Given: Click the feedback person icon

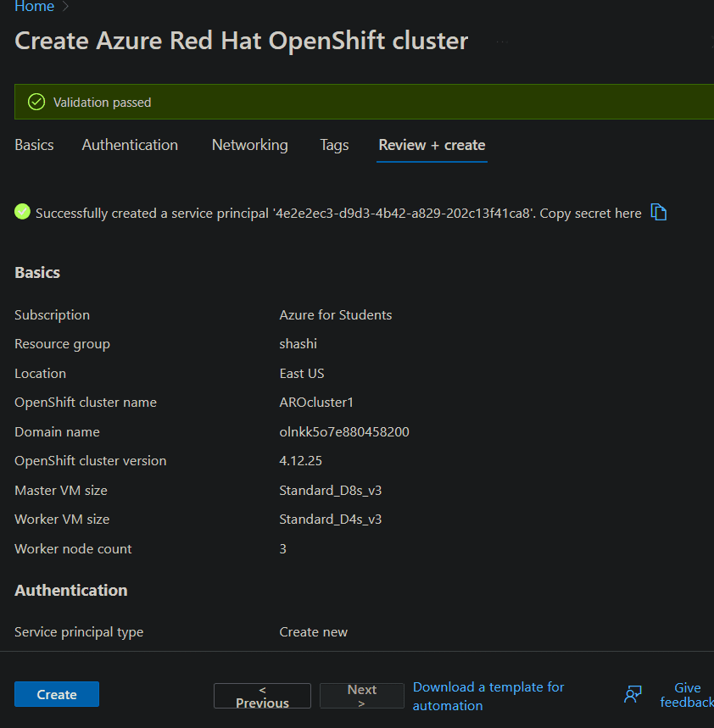Looking at the screenshot, I should point(633,695).
